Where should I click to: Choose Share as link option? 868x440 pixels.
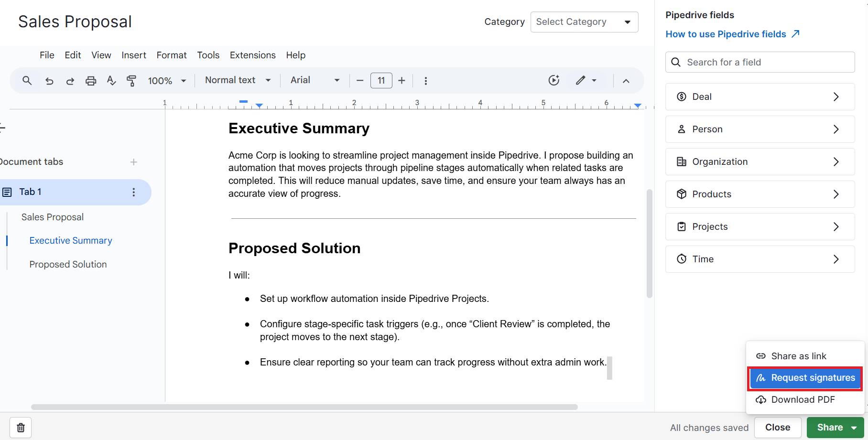pyautogui.click(x=805, y=356)
